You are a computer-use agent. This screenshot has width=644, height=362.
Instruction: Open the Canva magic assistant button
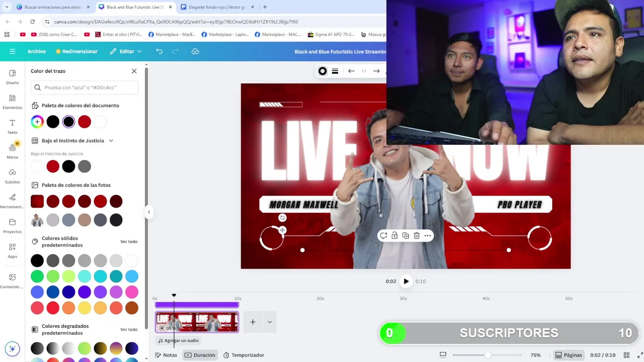coord(12,348)
